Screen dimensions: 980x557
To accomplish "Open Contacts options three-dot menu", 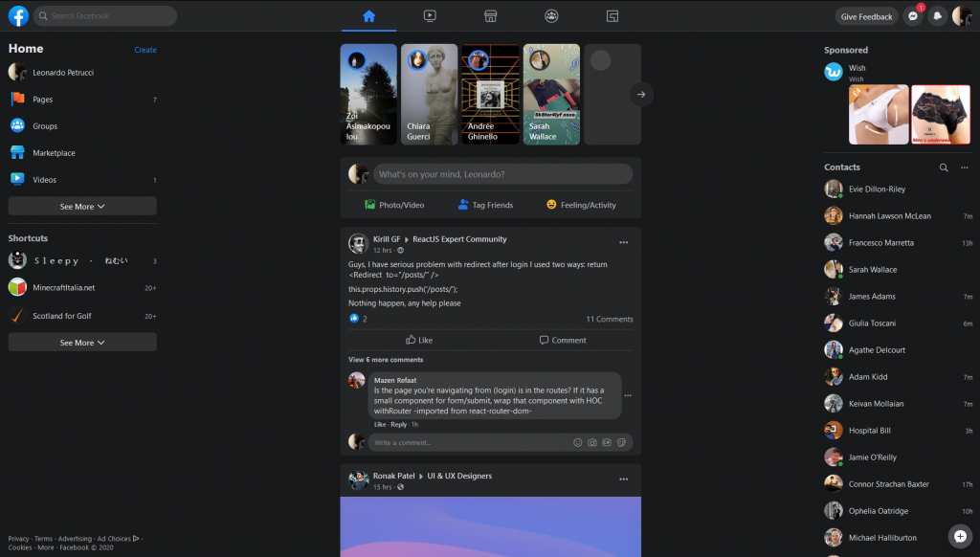I will [964, 167].
